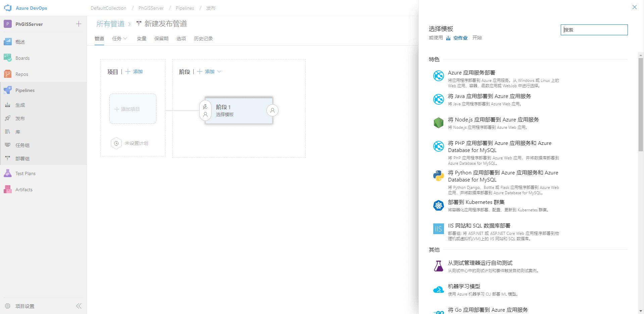
Task: Click in the 搜索 template search box
Action: [594, 30]
